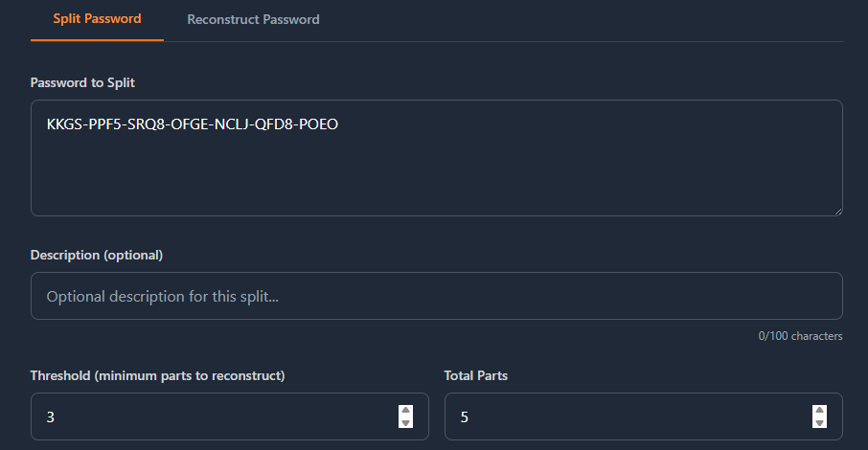868x450 pixels.
Task: Place cursor in the KKGS-PPF5 password text
Action: [192, 124]
